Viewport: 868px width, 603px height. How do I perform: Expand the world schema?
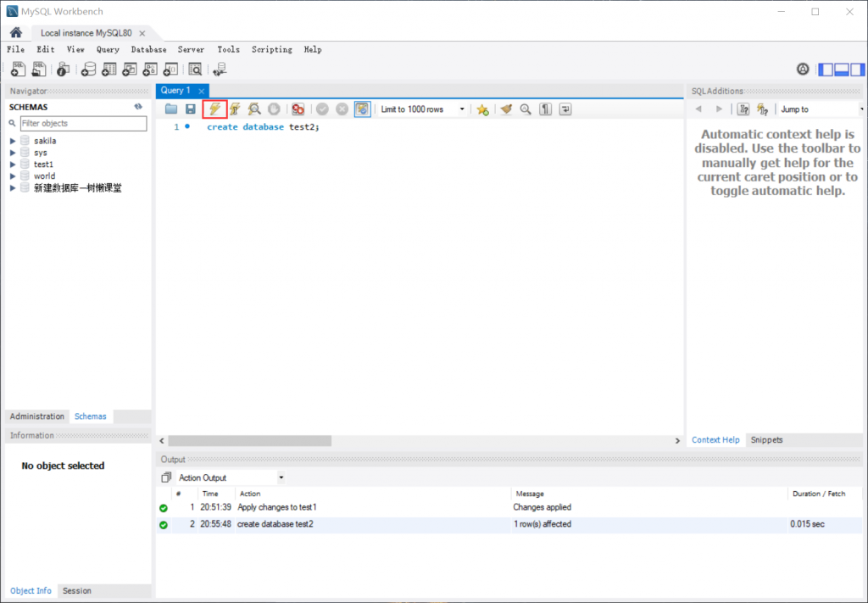pos(13,176)
